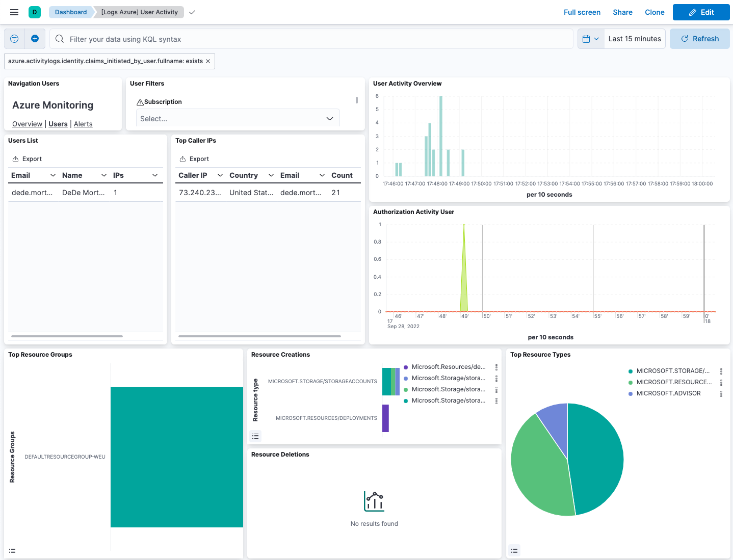Click the Edit button

click(x=701, y=12)
